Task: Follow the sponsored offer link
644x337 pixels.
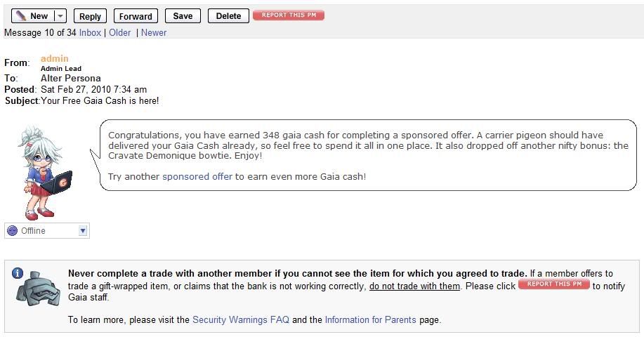Action: (x=197, y=176)
